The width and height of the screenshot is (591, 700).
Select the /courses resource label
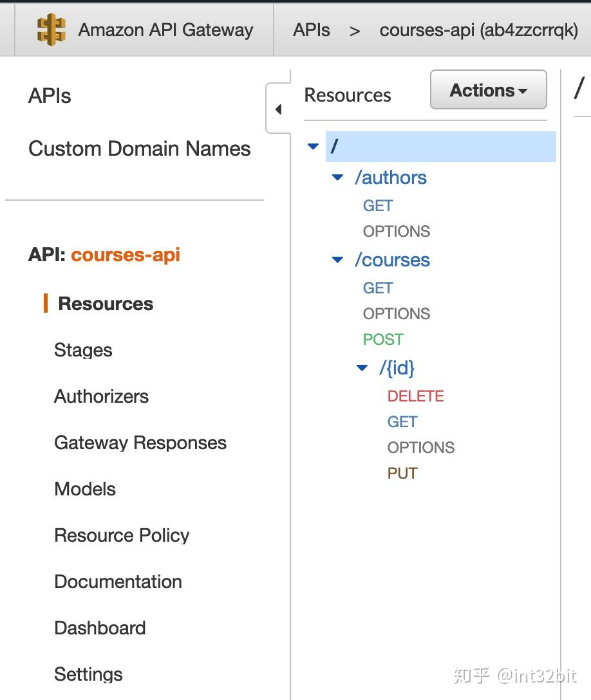392,260
